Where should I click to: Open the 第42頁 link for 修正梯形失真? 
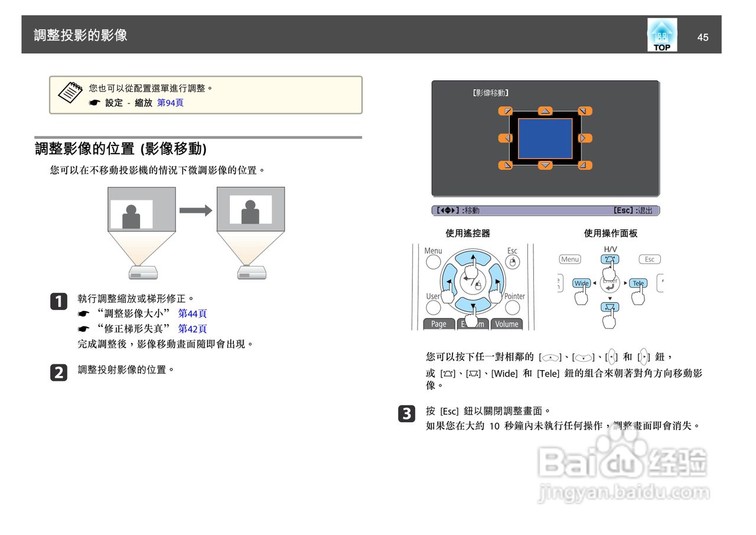pyautogui.click(x=193, y=329)
